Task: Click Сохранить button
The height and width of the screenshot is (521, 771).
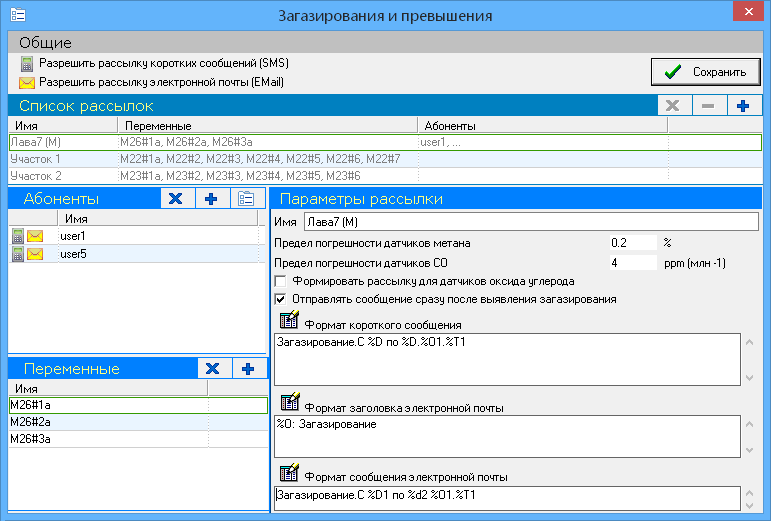Action: click(x=706, y=72)
